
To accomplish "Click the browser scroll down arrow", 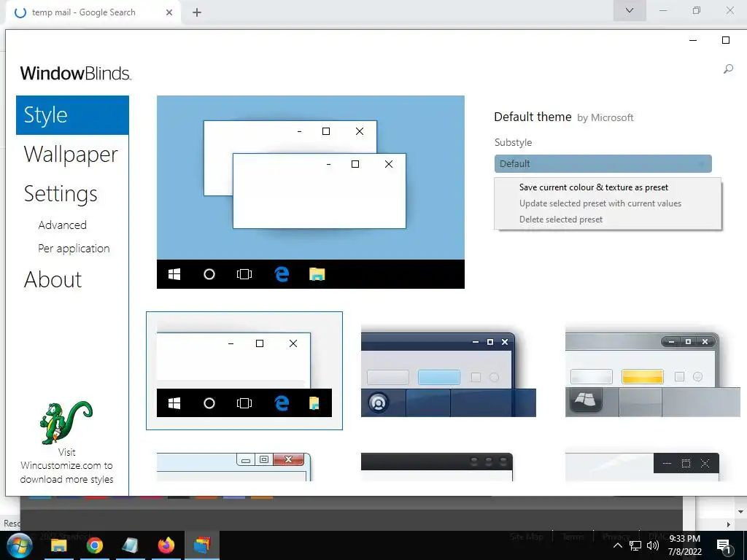I will 740,512.
